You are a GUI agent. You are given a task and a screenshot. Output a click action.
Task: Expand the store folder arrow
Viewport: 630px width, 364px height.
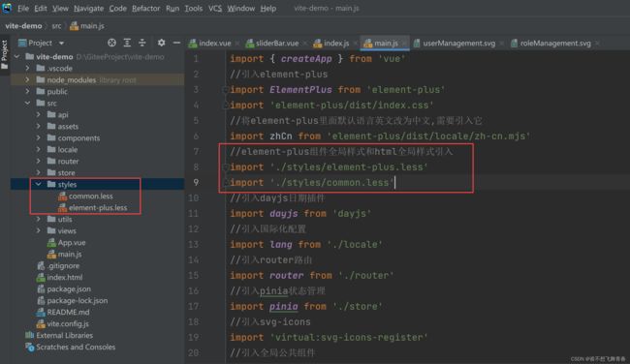pyautogui.click(x=38, y=173)
